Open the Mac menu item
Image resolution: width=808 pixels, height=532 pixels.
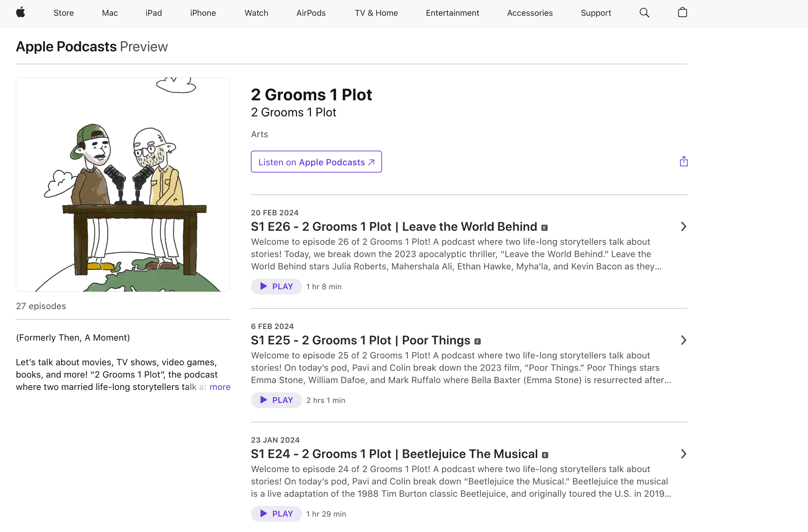click(x=110, y=13)
